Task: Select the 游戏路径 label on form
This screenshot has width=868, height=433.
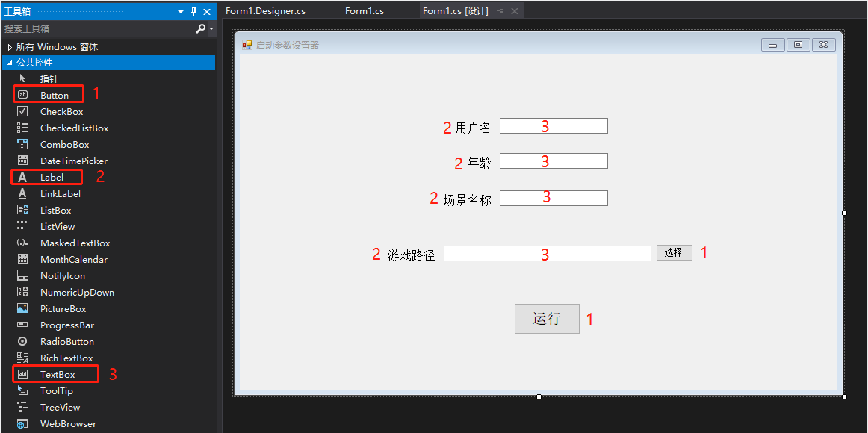Action: [412, 255]
